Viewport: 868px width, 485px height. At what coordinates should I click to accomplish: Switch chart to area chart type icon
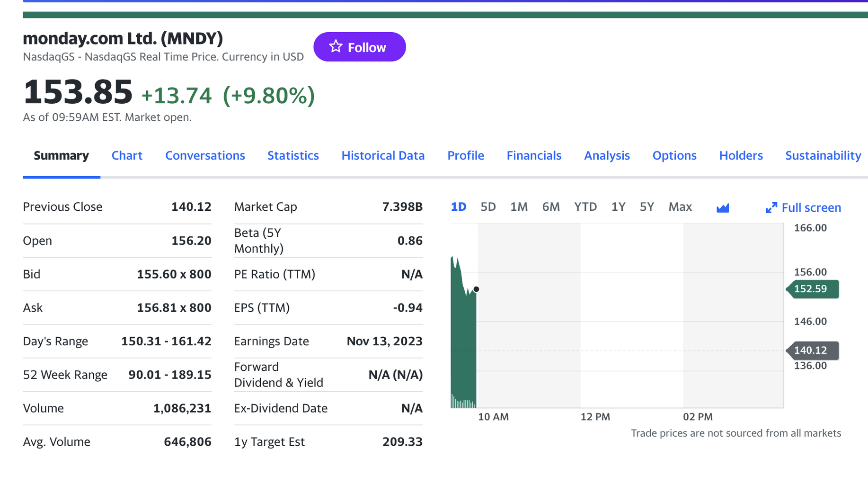(x=723, y=207)
